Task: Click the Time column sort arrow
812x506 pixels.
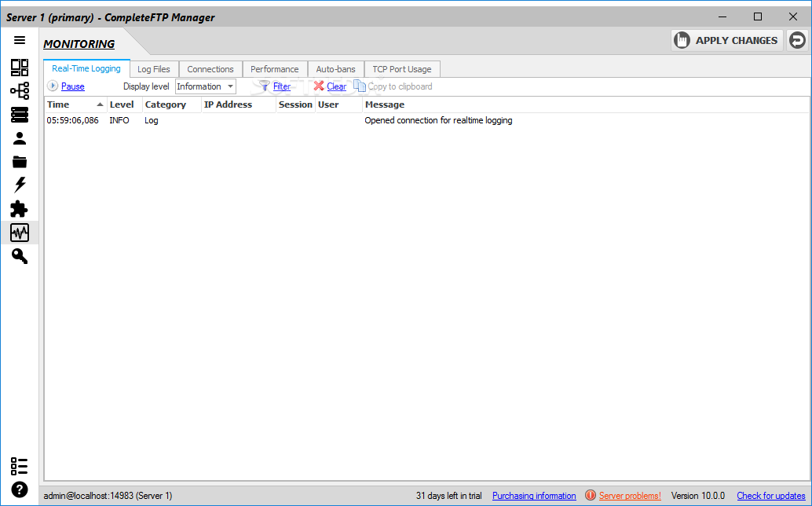Action: [x=100, y=104]
